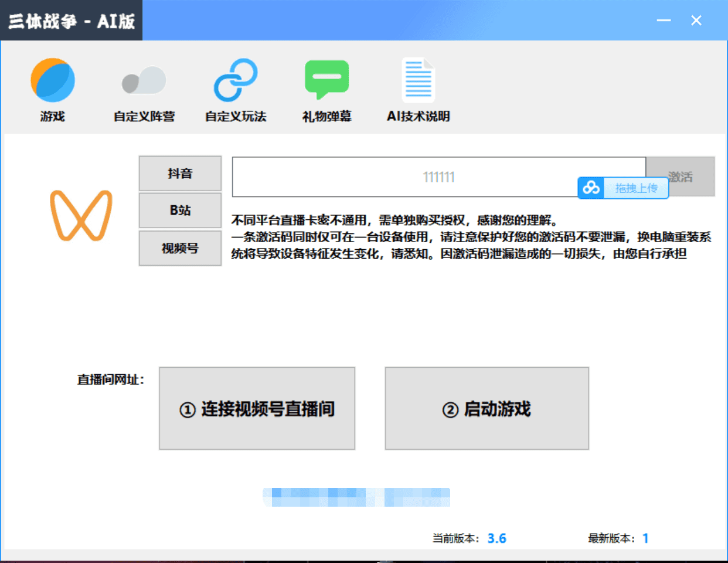Screen dimensions: 728x563
Task: Select the 视频号 platform option
Action: click(x=180, y=248)
